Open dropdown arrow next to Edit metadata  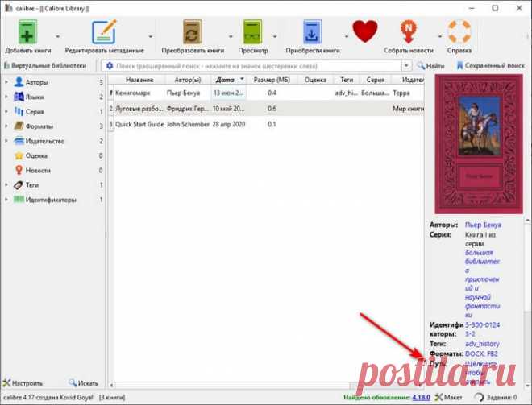coord(150,36)
